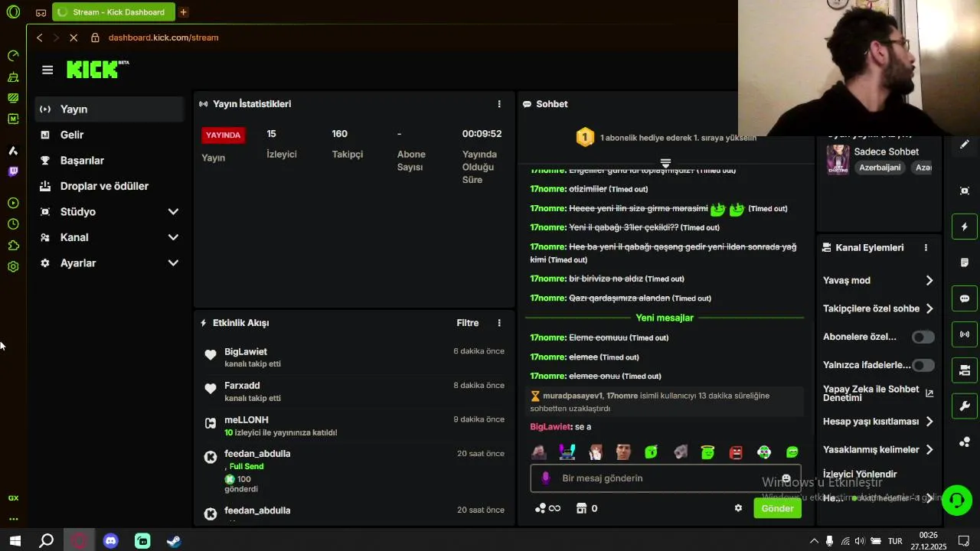The height and width of the screenshot is (551, 980).
Task: Open Discord from the Windows taskbar
Action: coord(111,541)
